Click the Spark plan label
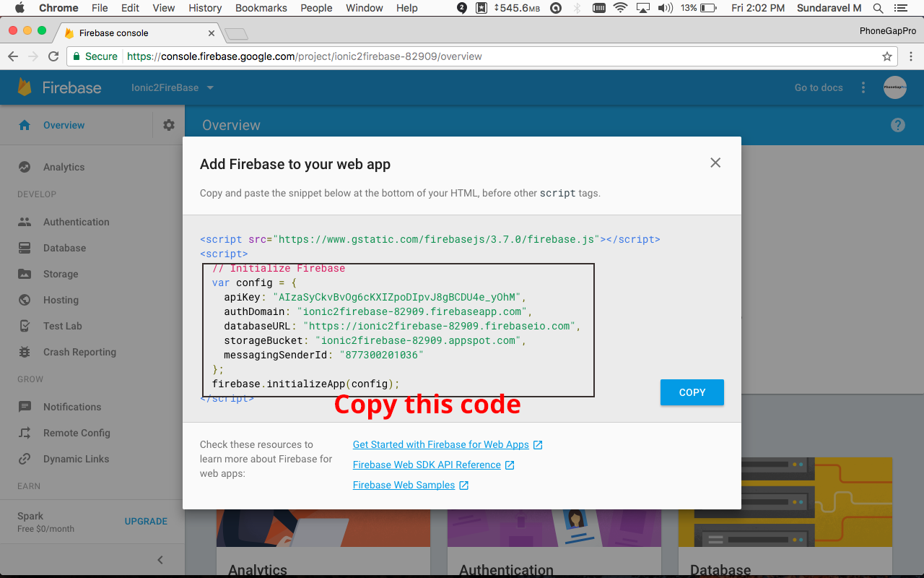Screen dimensions: 924x578 click(x=30, y=516)
